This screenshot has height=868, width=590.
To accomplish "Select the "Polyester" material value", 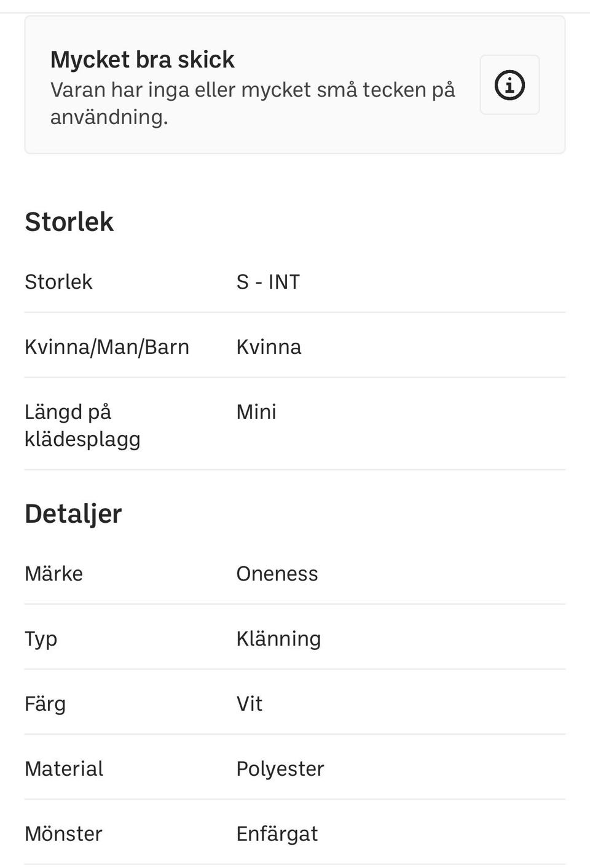I will pyautogui.click(x=280, y=769).
